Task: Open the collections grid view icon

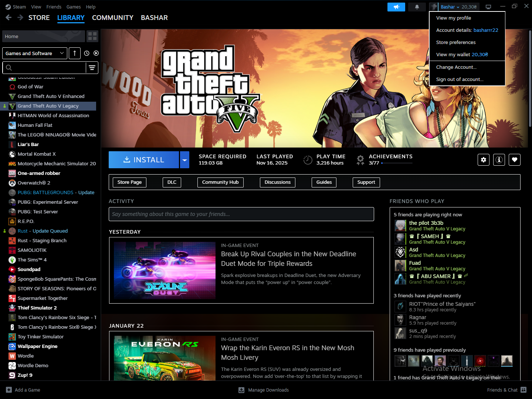Action: tap(92, 36)
